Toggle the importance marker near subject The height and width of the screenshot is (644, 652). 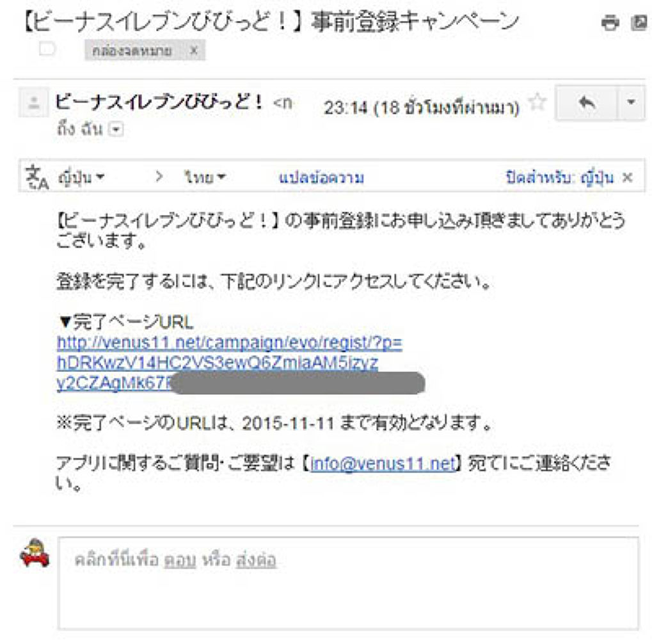(x=47, y=49)
